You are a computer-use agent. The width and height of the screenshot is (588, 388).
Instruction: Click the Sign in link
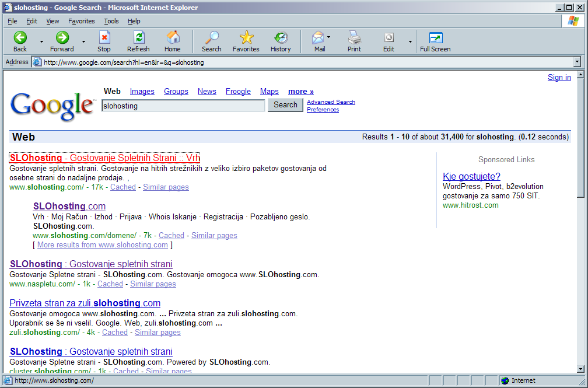coord(559,77)
